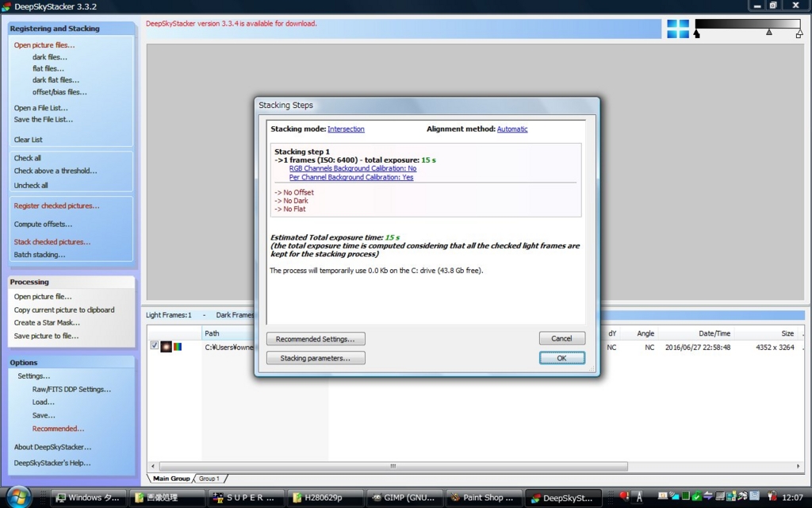812x508 pixels.
Task: Click the IME 'A' input mode indicator
Action: click(639, 497)
